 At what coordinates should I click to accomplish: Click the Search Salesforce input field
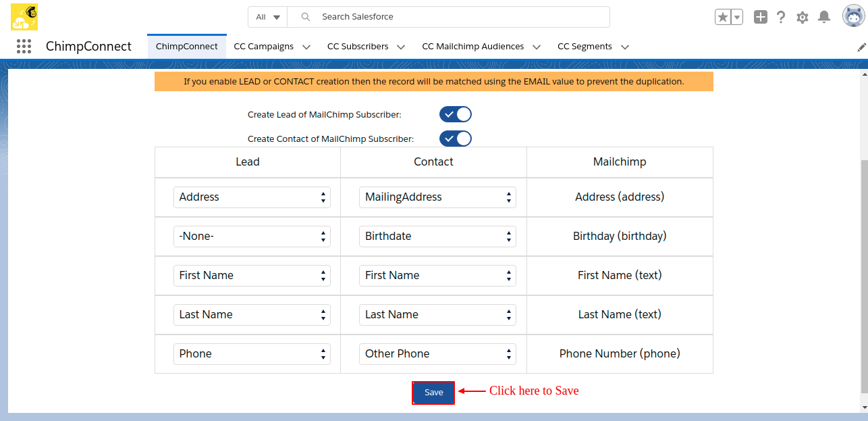coord(459,17)
